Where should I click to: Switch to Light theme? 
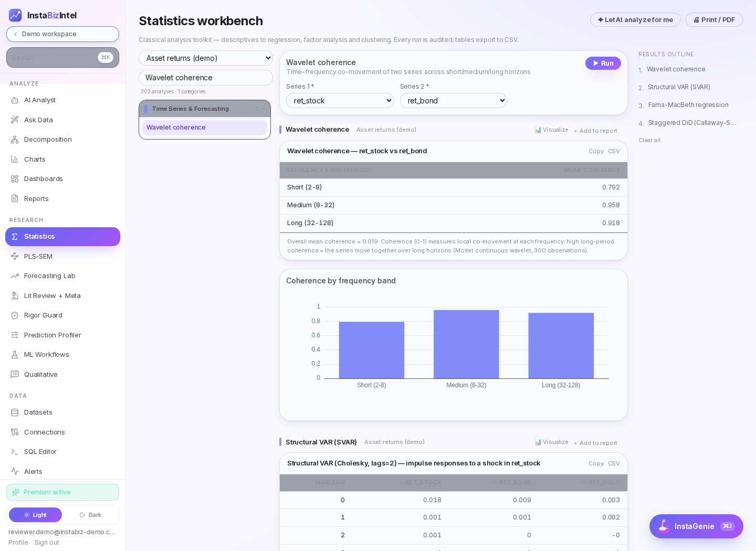pyautogui.click(x=35, y=515)
